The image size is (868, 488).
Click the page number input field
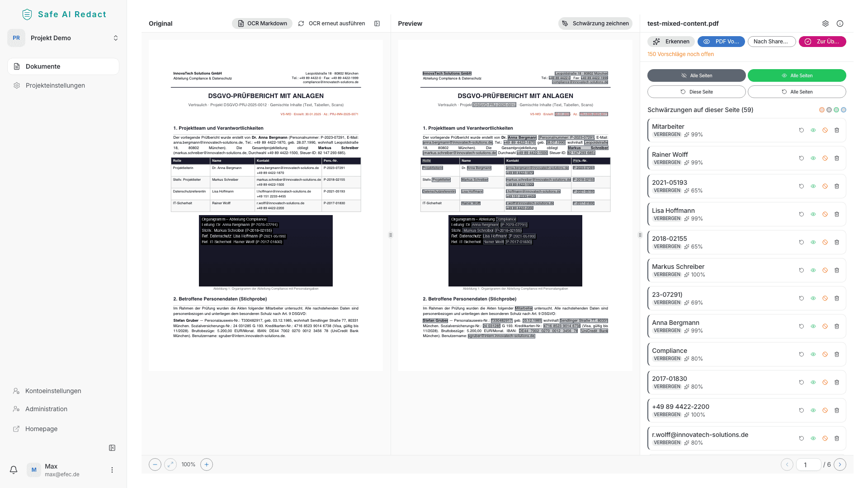[808, 465]
